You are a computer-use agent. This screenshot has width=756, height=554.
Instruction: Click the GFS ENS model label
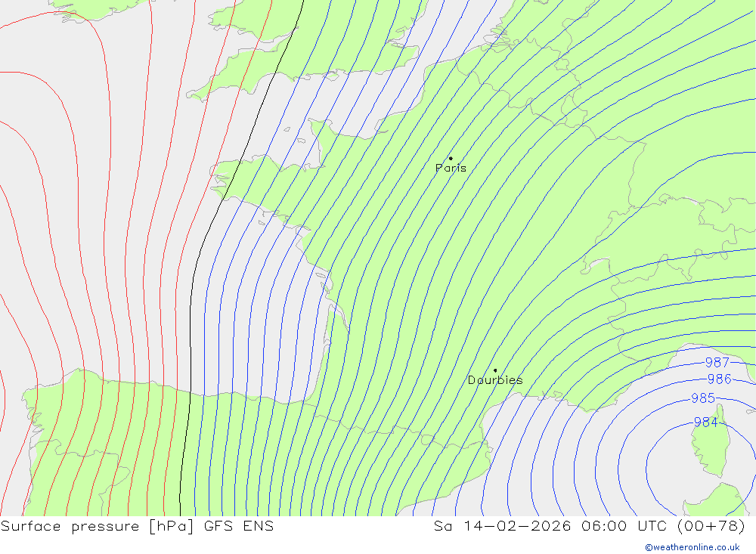point(239,526)
